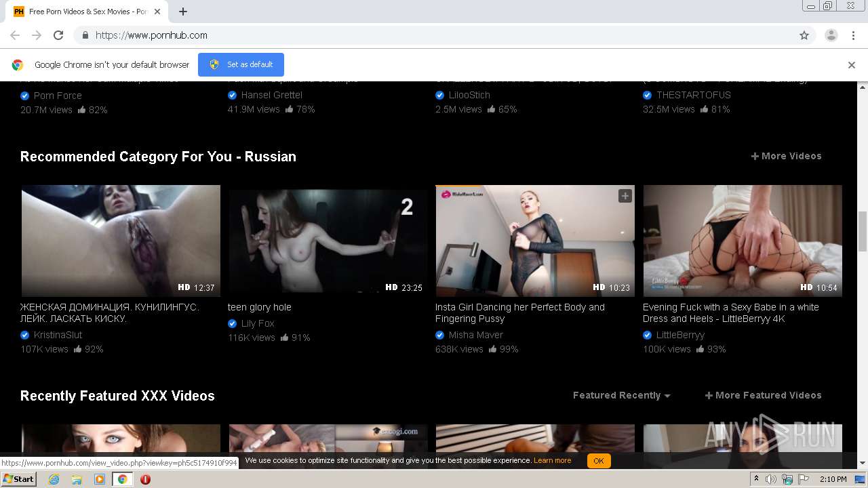Click the 116K views text
The height and width of the screenshot is (488, 868).
pos(252,338)
